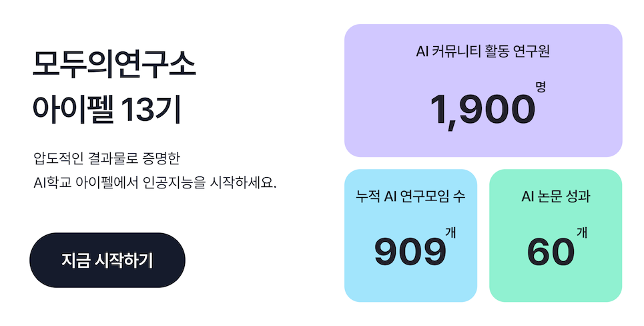
Task: Select the AI 논문 성과 label
Action: tap(555, 197)
